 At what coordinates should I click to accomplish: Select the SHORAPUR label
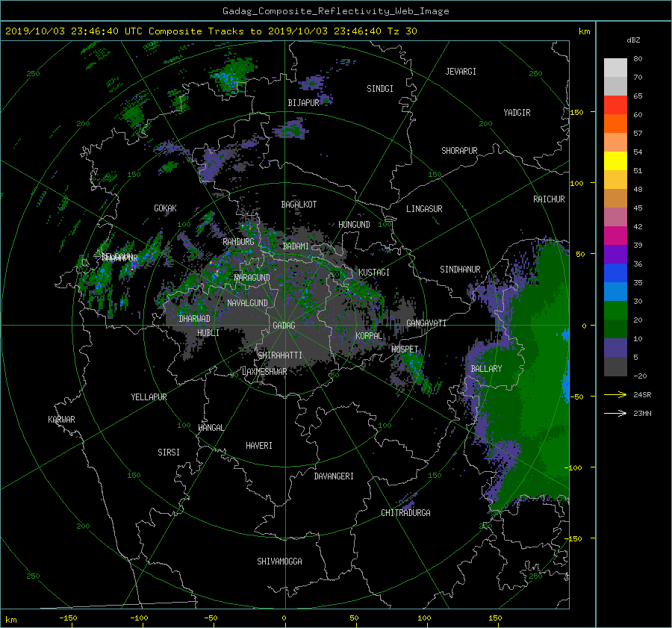pyautogui.click(x=459, y=151)
